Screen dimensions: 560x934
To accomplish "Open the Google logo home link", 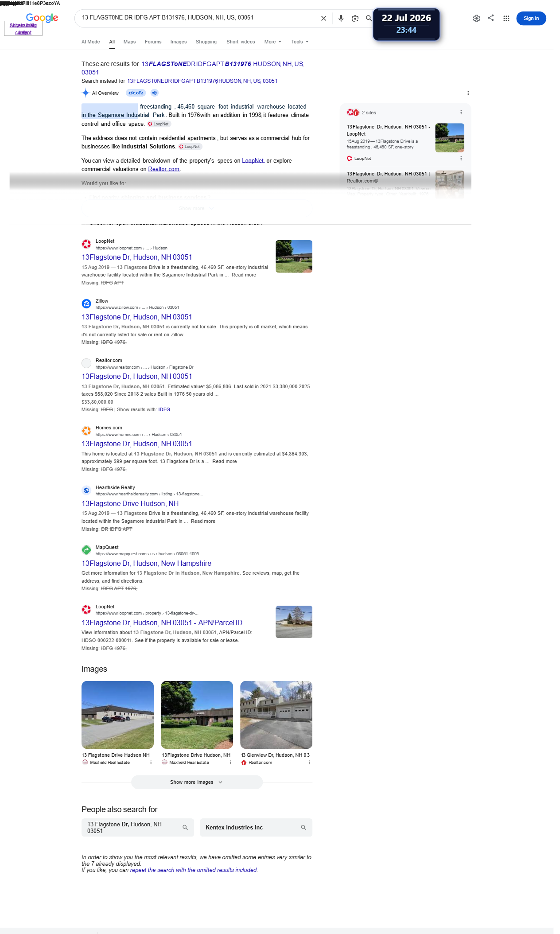I will pyautogui.click(x=42, y=18).
